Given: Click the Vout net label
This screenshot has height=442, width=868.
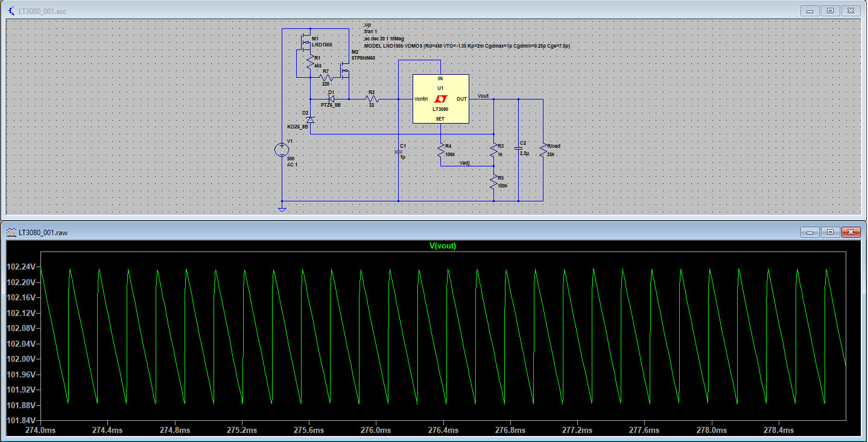Looking at the screenshot, I should tap(483, 95).
